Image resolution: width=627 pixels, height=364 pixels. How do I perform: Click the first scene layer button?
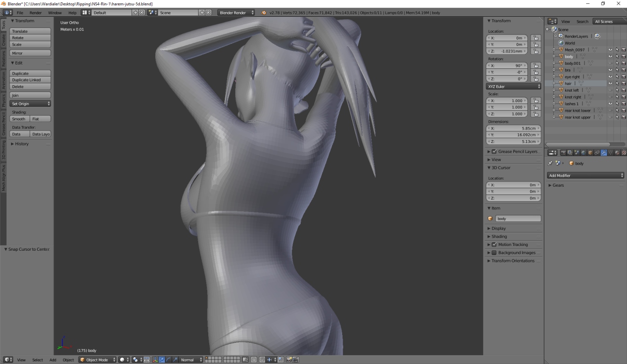[206, 358]
